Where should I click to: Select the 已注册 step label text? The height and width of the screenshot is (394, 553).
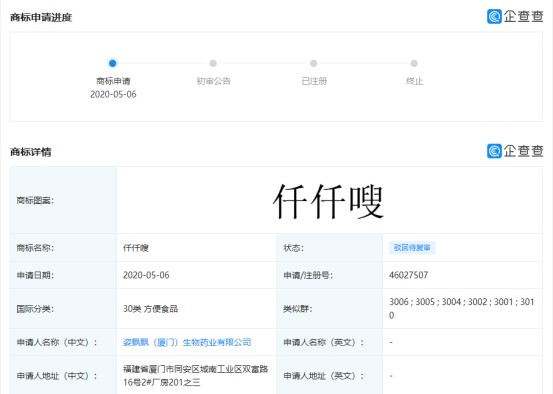tap(314, 81)
